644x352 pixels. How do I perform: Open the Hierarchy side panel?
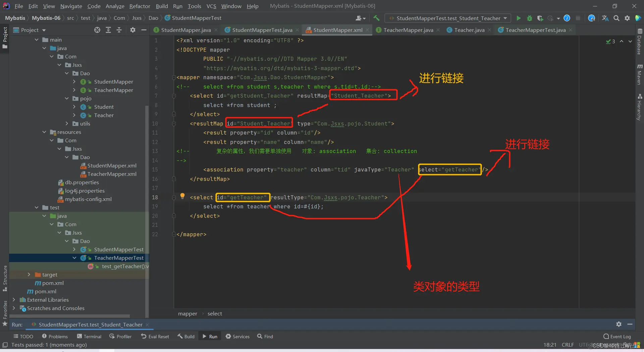(640, 107)
